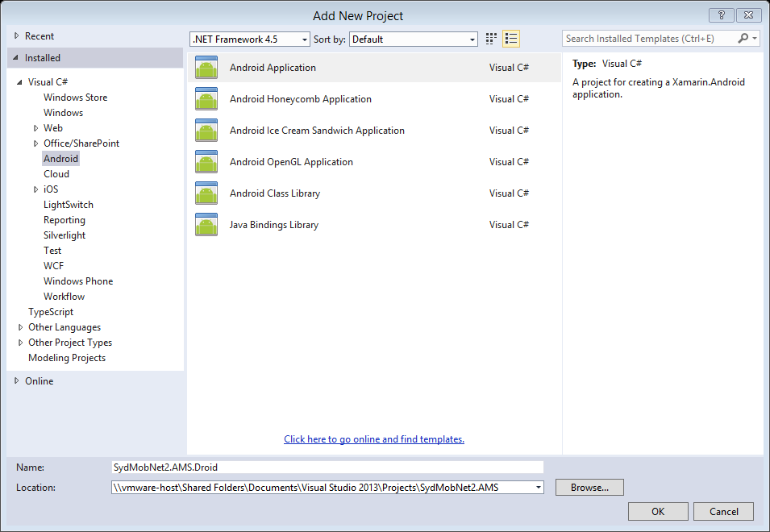Select the iOS category in the sidebar
The image size is (770, 532).
tap(49, 189)
